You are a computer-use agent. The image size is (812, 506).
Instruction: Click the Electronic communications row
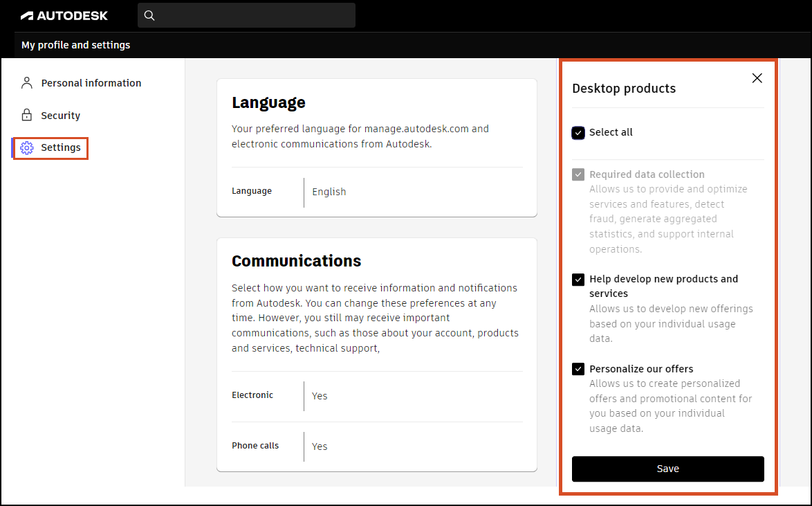(x=377, y=396)
